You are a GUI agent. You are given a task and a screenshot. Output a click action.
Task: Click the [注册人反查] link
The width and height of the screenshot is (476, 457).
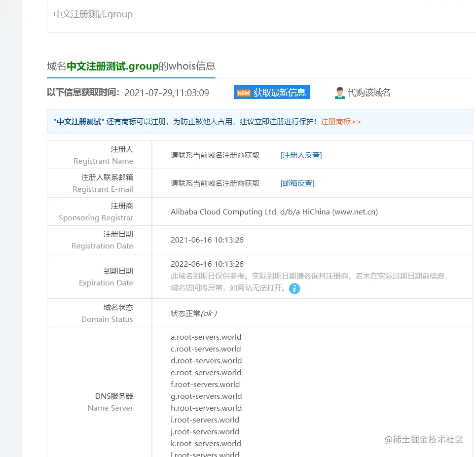point(301,155)
